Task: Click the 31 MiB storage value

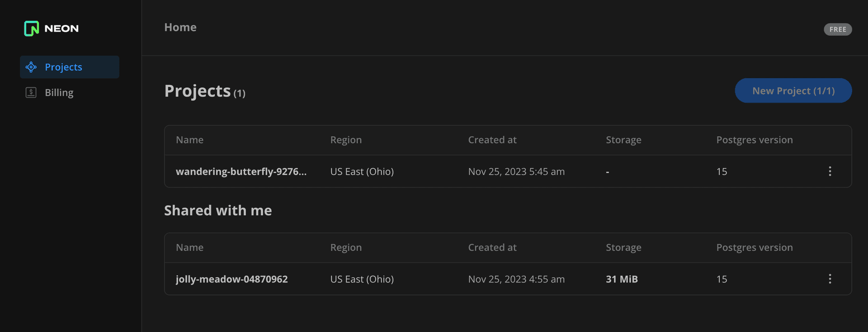Action: click(x=622, y=280)
